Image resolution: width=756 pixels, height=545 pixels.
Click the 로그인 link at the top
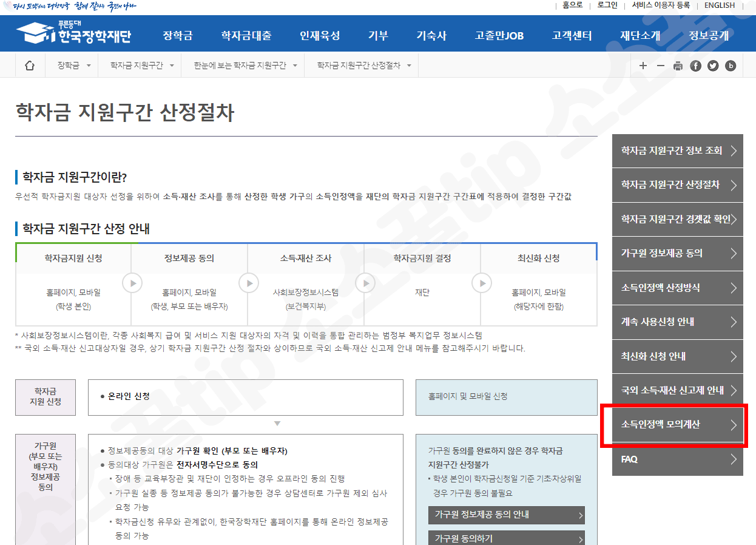tap(607, 5)
